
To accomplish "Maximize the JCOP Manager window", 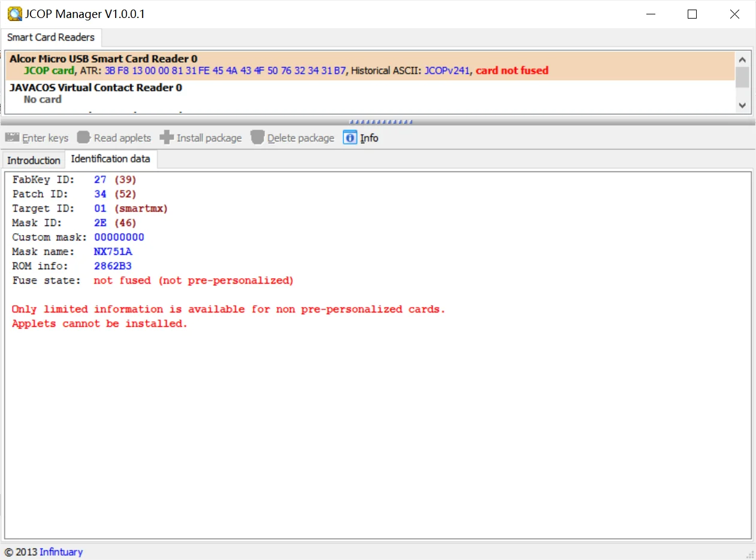I will click(x=692, y=14).
